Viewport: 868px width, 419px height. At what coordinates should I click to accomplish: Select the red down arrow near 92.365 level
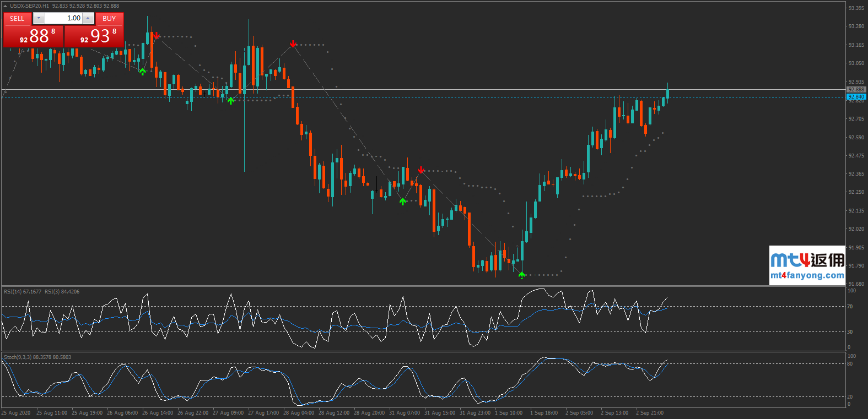(x=421, y=170)
